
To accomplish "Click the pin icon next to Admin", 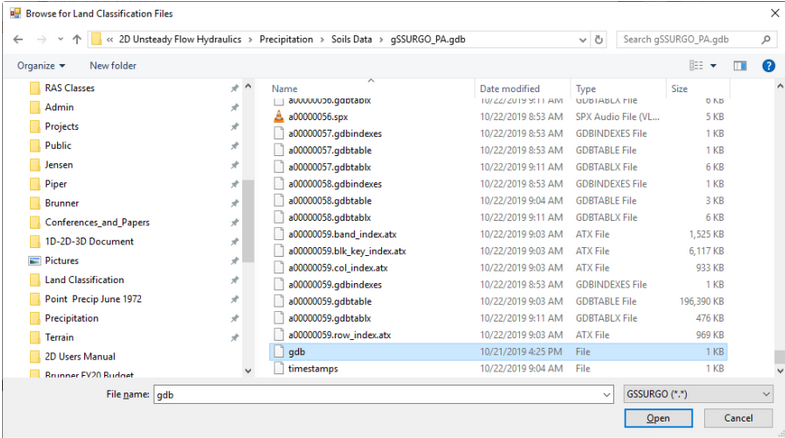I will (x=234, y=108).
